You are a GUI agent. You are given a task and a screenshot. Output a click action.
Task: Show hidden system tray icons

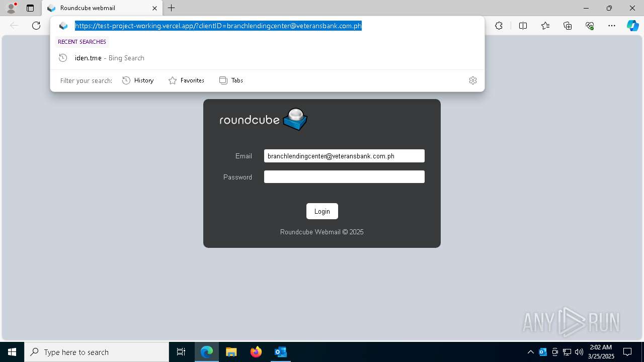531,352
